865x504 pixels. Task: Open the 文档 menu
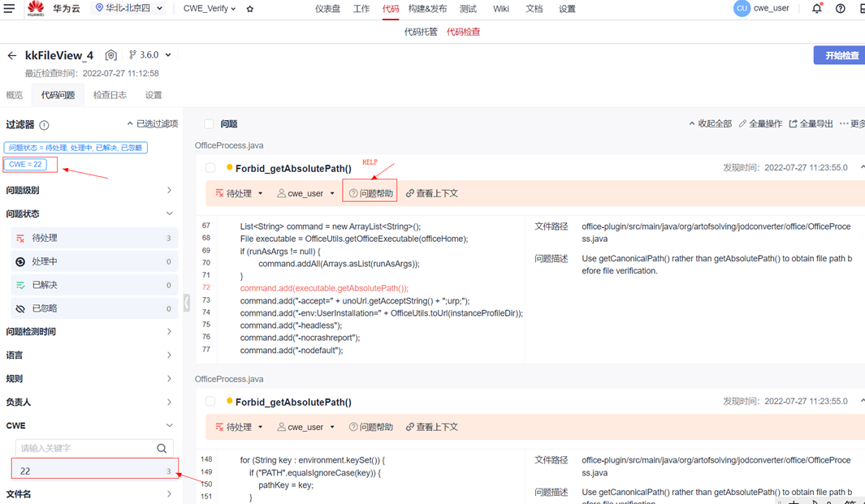point(534,9)
